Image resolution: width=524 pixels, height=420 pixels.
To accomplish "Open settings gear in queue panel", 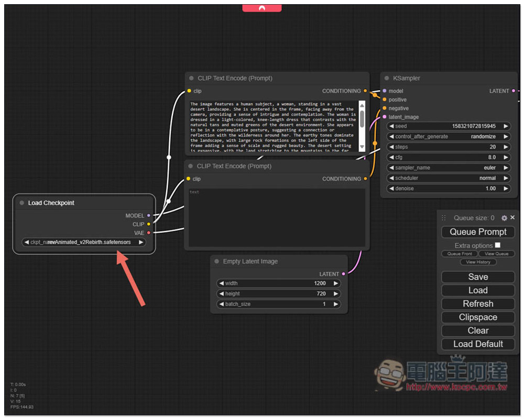I will click(504, 218).
